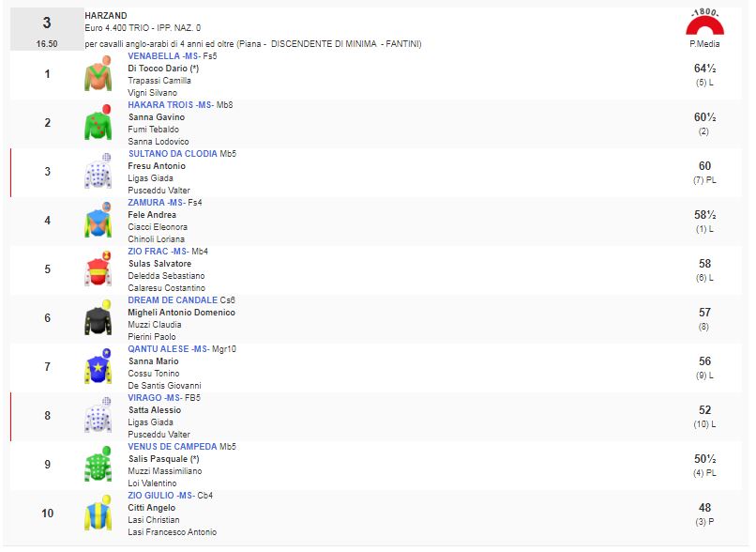
Task: Click Zamura's blue and yellow silks icon
Action: coord(98,221)
